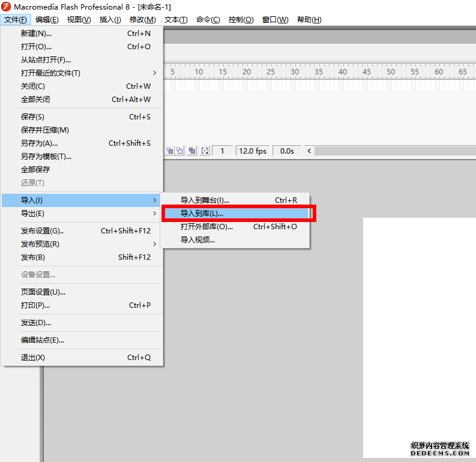476x462 pixels.
Task: Toggle Onion Skin Outlines button
Action: [x=179, y=151]
